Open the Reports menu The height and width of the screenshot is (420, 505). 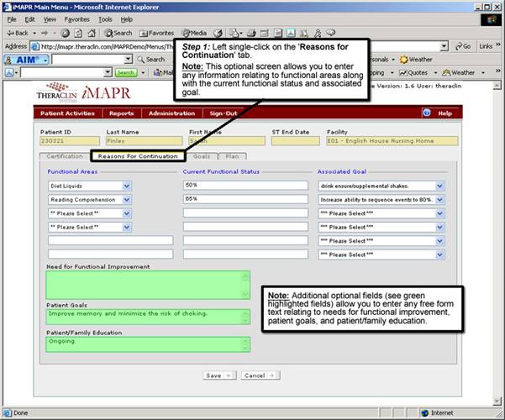tap(121, 113)
